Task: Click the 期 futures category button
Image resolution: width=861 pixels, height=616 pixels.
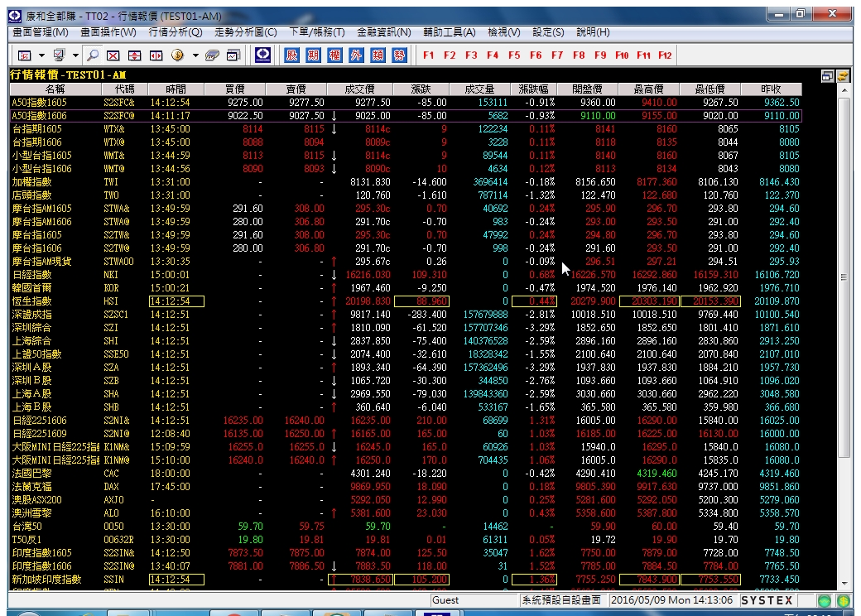Action: pyautogui.click(x=313, y=55)
